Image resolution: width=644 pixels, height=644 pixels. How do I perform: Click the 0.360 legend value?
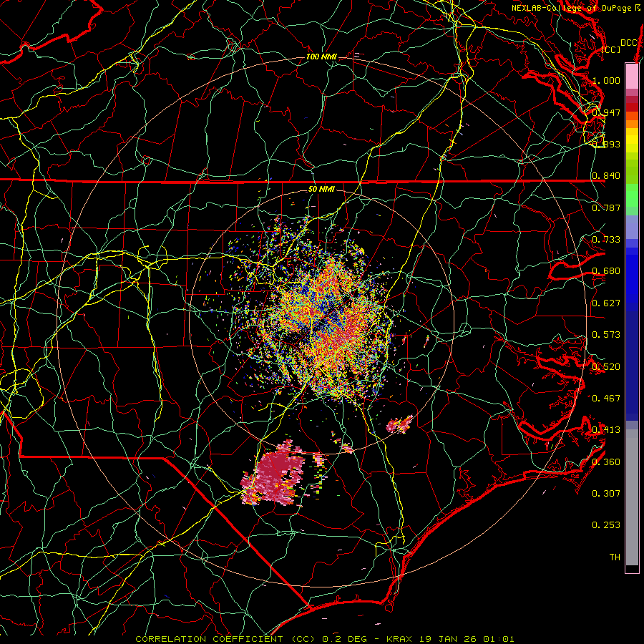pos(606,462)
